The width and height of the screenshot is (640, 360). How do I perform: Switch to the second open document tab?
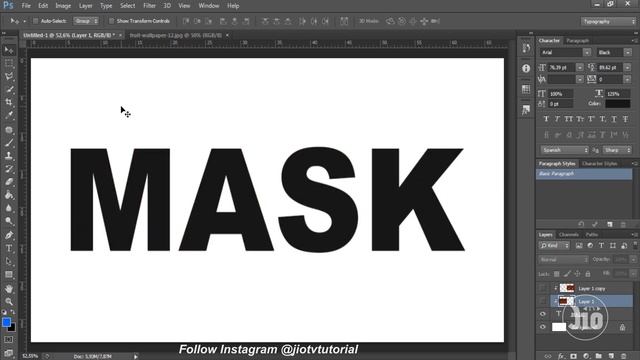pyautogui.click(x=176, y=36)
